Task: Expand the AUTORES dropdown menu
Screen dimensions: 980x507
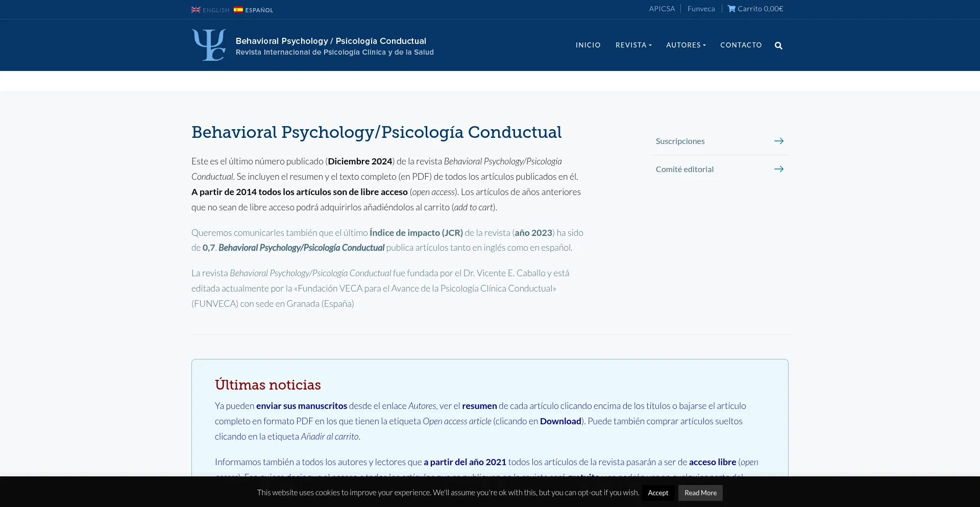Action: click(x=686, y=45)
